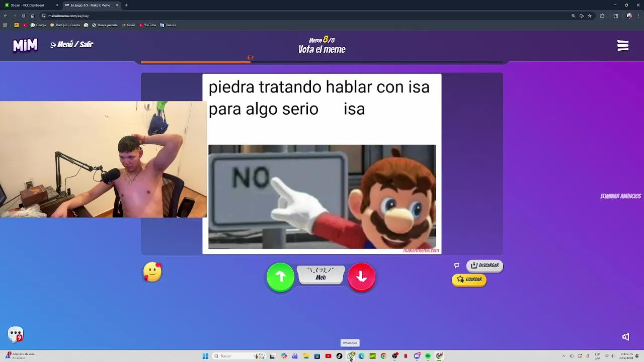Click the vote countdown timer bar
Viewport: 644px width, 362px height.
pyautogui.click(x=322, y=62)
